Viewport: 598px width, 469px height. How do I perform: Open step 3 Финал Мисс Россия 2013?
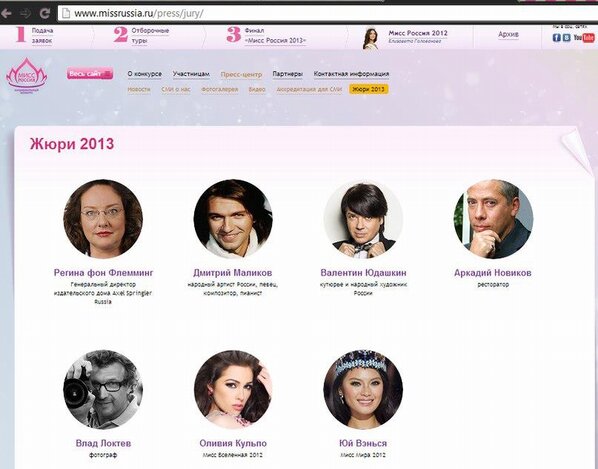click(x=267, y=35)
